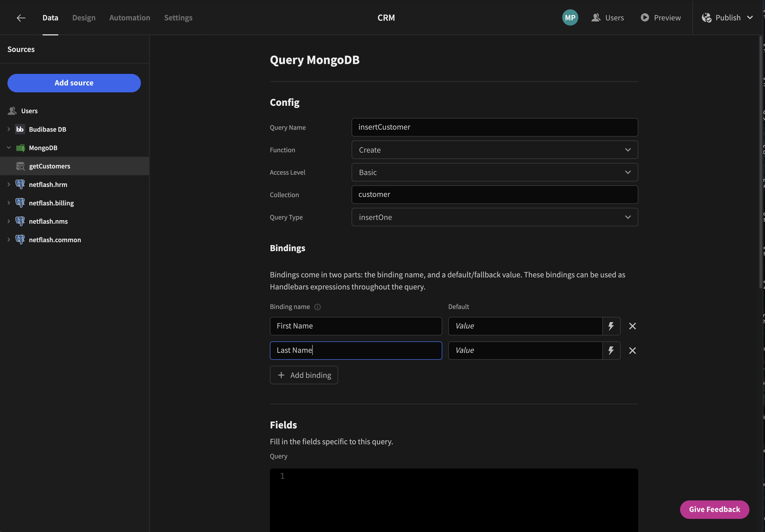765x532 pixels.
Task: Click the Give Feedback button
Action: [x=714, y=509]
